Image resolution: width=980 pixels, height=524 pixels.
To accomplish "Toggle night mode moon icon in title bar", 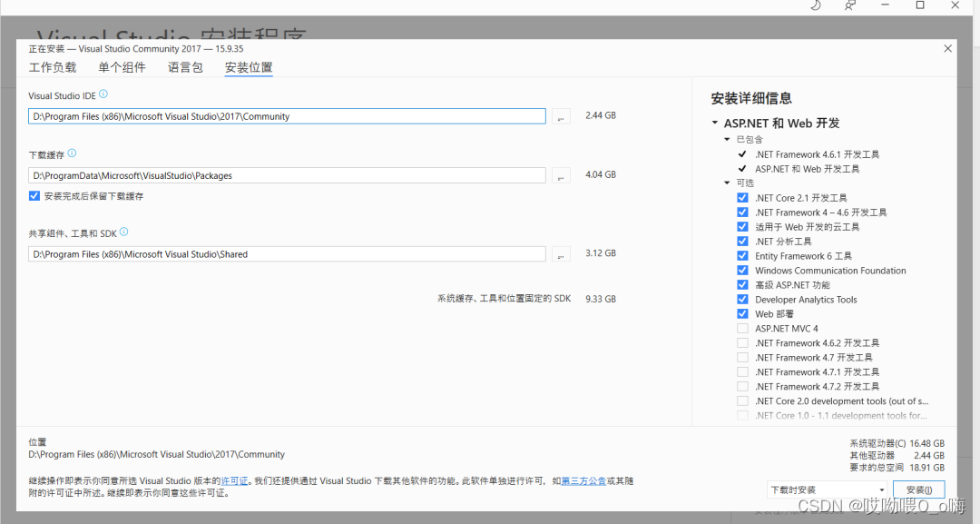I will click(816, 5).
